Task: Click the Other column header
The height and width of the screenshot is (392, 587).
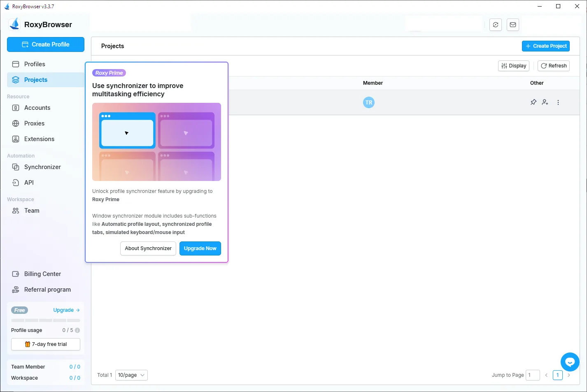Action: 537,83
